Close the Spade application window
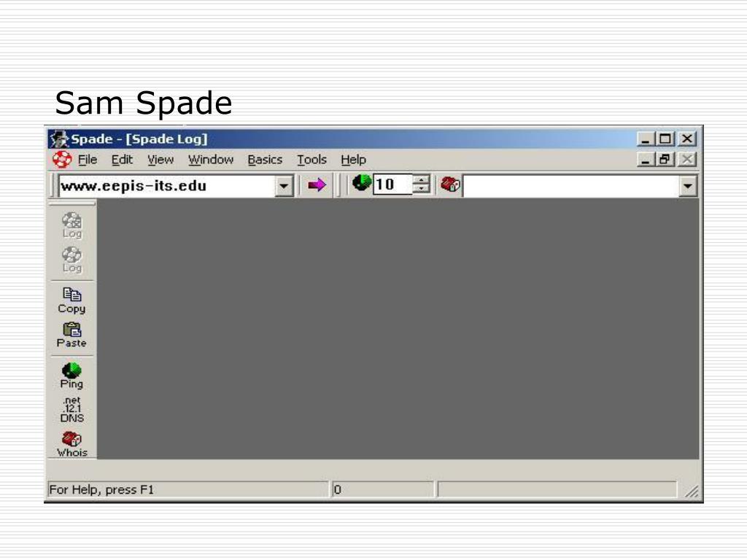The width and height of the screenshot is (747, 560). click(x=687, y=139)
